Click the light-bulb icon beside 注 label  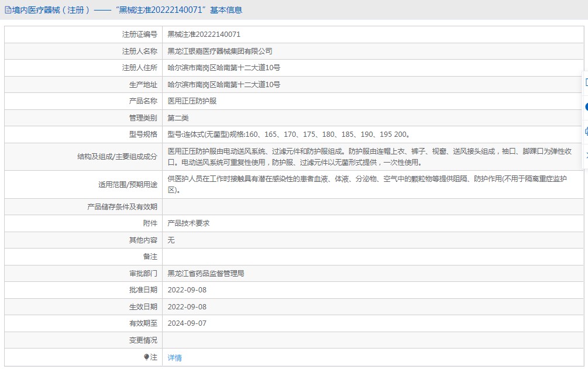click(147, 357)
